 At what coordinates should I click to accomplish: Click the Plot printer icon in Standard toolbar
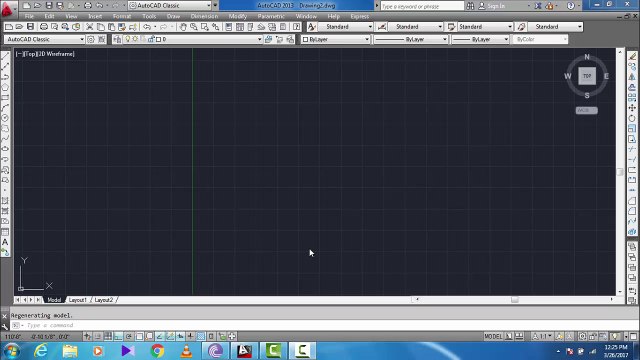44,27
